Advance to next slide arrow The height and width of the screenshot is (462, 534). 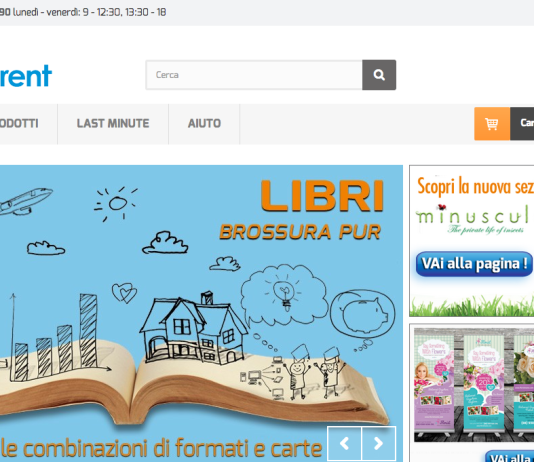(379, 443)
